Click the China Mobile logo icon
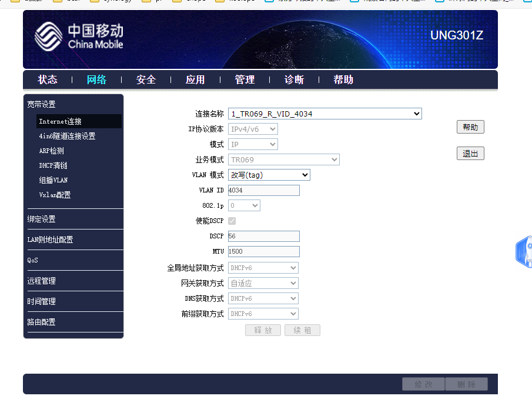532x419 pixels. [48, 36]
